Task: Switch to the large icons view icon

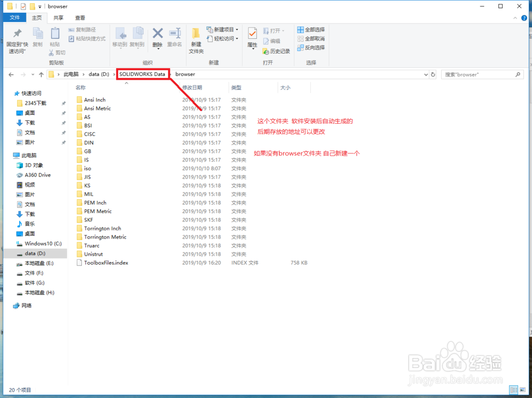Action: coord(522,390)
